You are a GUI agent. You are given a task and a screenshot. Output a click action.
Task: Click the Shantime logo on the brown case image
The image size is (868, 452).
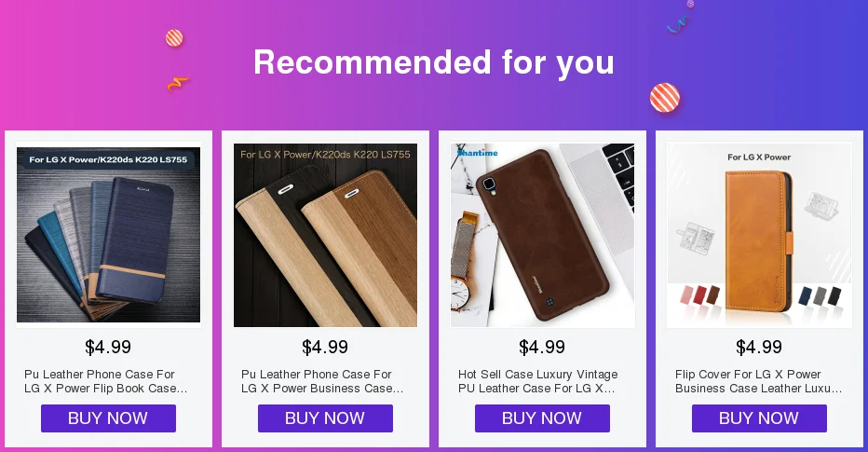[477, 152]
